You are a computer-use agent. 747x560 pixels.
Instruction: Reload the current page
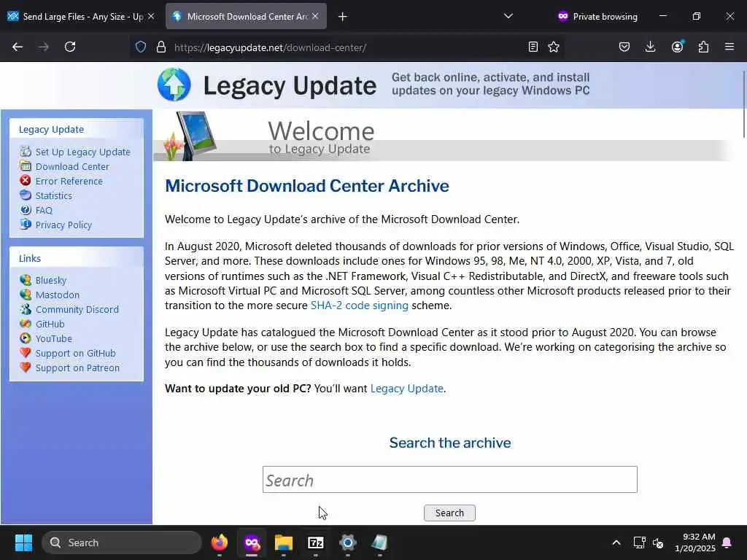[70, 47]
